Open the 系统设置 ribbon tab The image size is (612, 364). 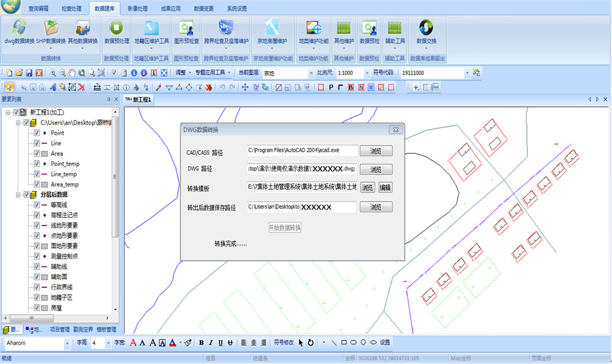click(x=236, y=9)
